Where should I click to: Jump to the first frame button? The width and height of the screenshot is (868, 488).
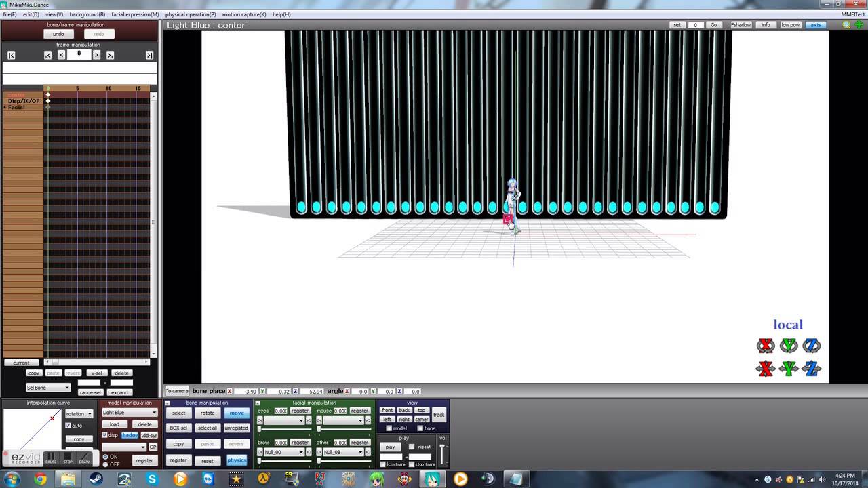12,55
